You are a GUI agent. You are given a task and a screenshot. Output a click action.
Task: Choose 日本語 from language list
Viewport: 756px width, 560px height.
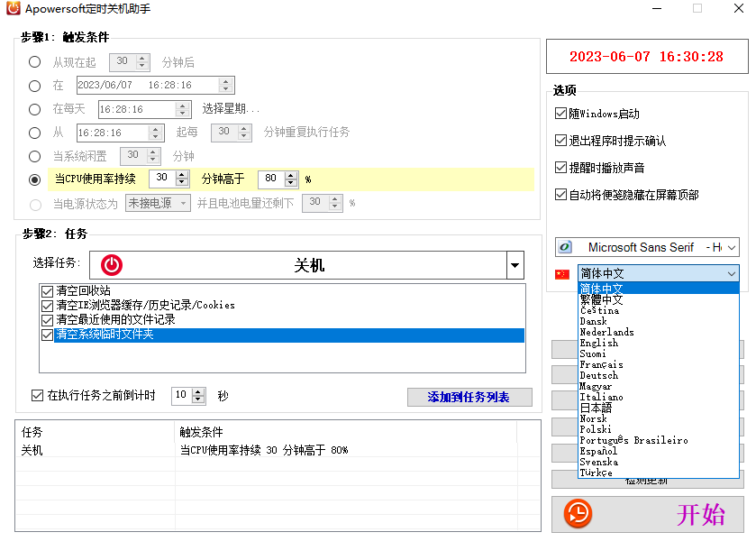(x=659, y=409)
